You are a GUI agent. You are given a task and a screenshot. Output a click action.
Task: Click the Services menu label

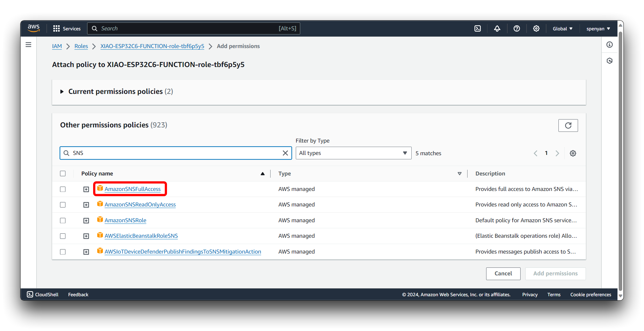[x=72, y=28]
